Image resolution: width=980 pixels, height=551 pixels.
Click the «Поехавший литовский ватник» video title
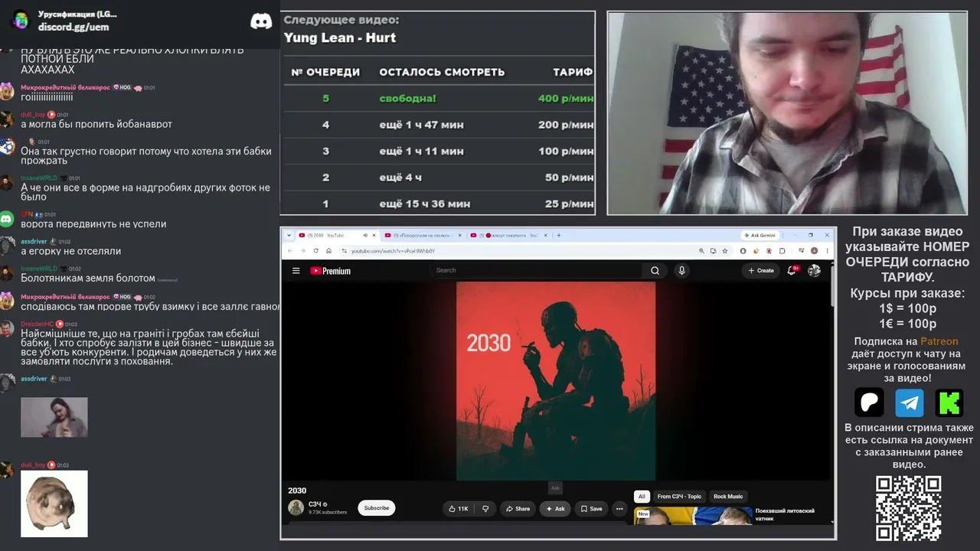tap(785, 514)
